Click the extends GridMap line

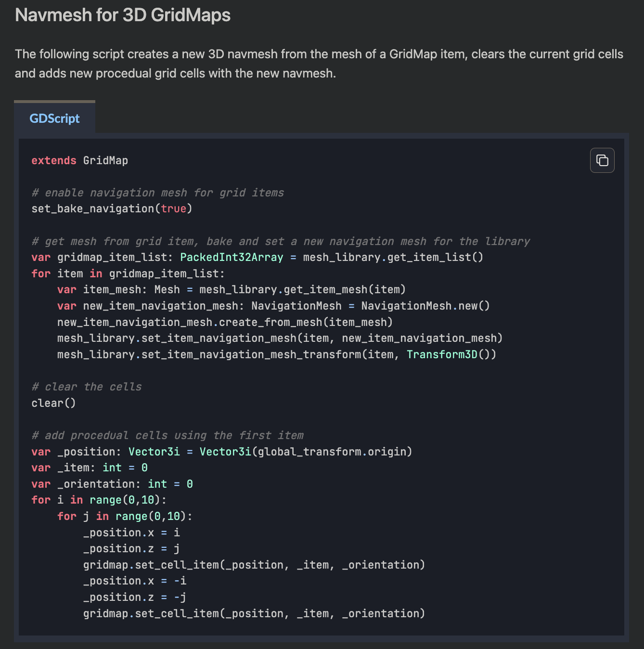[79, 160]
